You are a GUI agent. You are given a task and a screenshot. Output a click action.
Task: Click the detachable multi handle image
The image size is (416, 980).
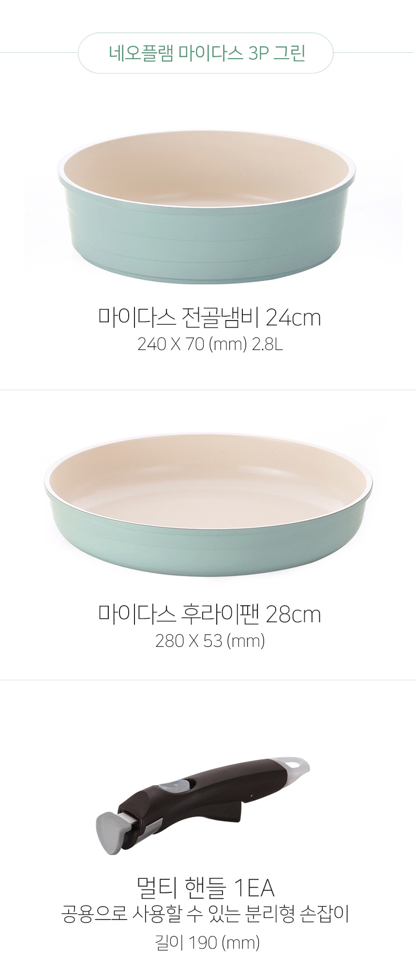point(203,805)
